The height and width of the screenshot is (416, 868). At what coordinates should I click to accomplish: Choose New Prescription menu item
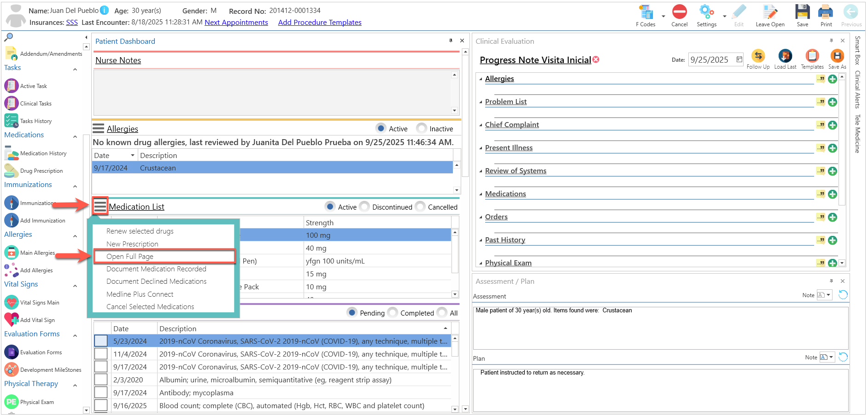[x=132, y=244]
